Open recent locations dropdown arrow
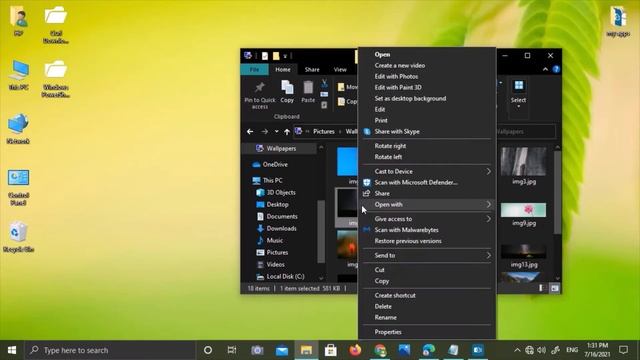This screenshot has height=360, width=640. [x=276, y=131]
